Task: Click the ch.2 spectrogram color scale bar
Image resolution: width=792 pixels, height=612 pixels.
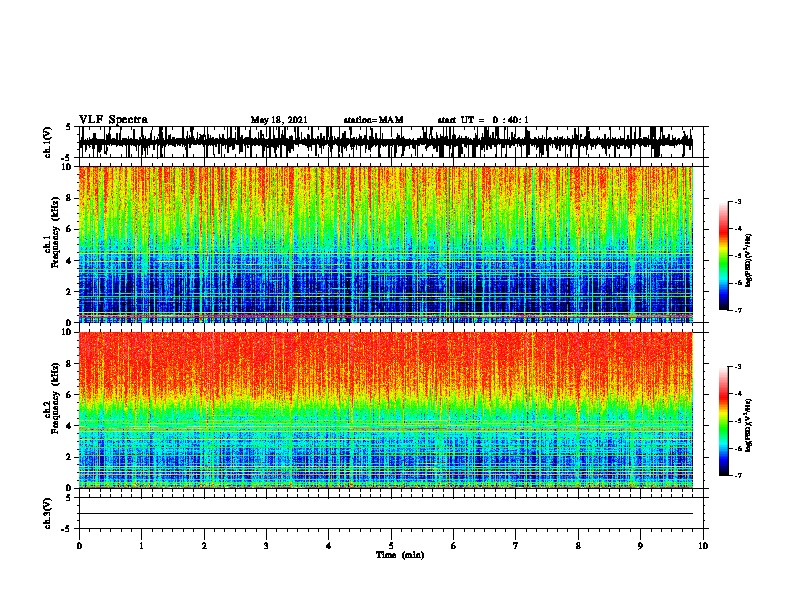Action: tap(723, 421)
